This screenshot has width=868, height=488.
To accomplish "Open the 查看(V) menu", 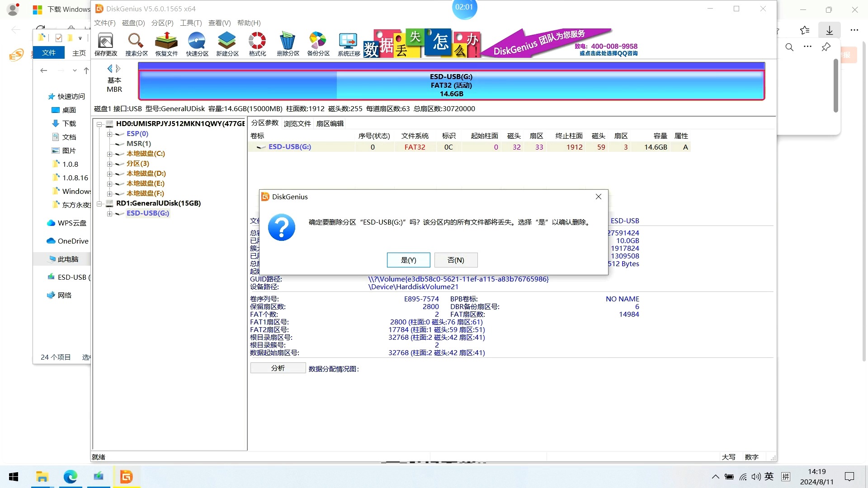I will click(x=219, y=23).
